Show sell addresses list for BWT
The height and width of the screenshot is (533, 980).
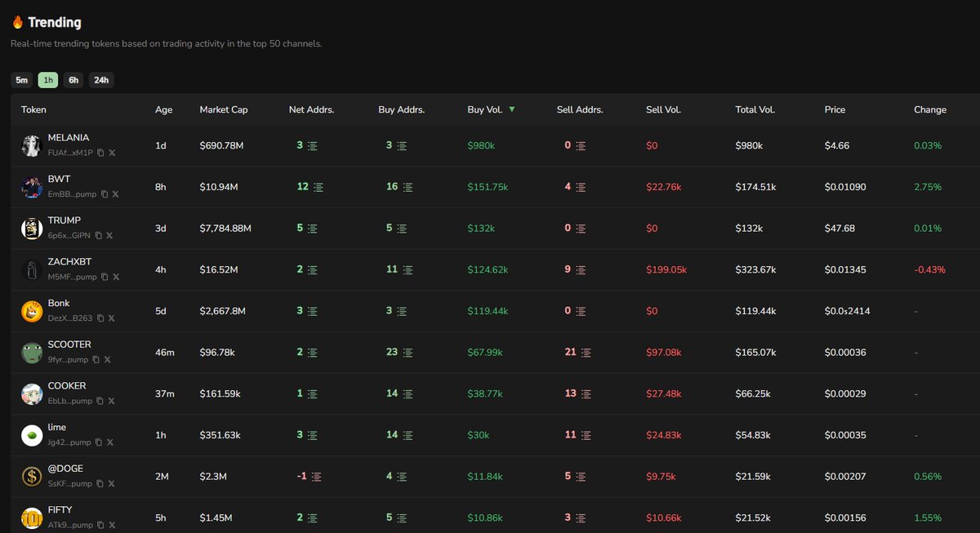[581, 187]
